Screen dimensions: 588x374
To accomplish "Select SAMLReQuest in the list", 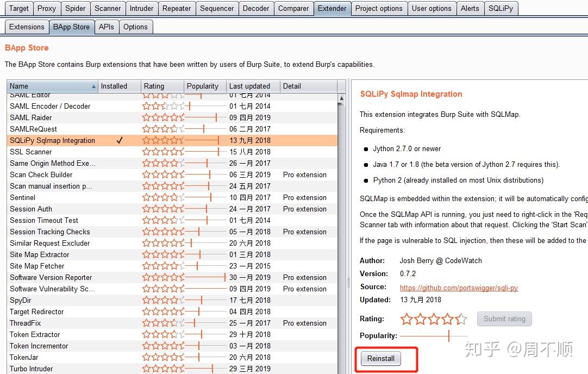I will [x=172, y=129].
